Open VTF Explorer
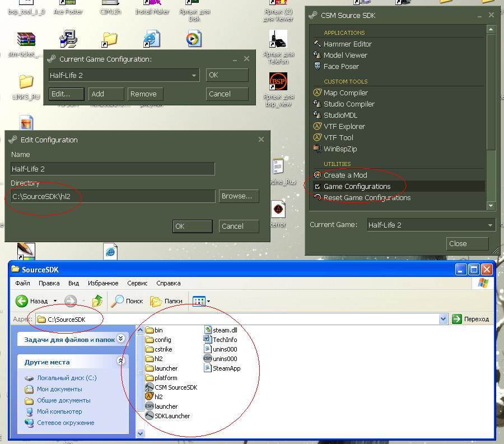Screen dimensions: 504x444 tap(339, 127)
